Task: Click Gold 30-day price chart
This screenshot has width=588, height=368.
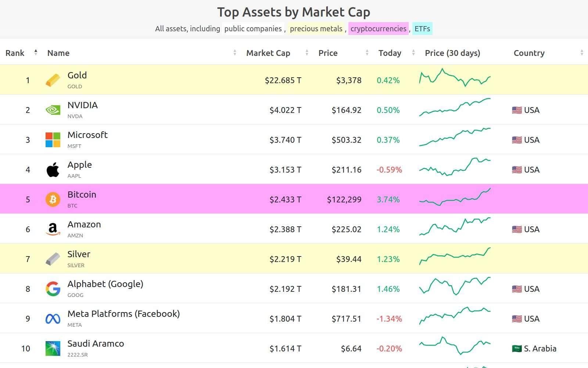Action: pyautogui.click(x=455, y=78)
